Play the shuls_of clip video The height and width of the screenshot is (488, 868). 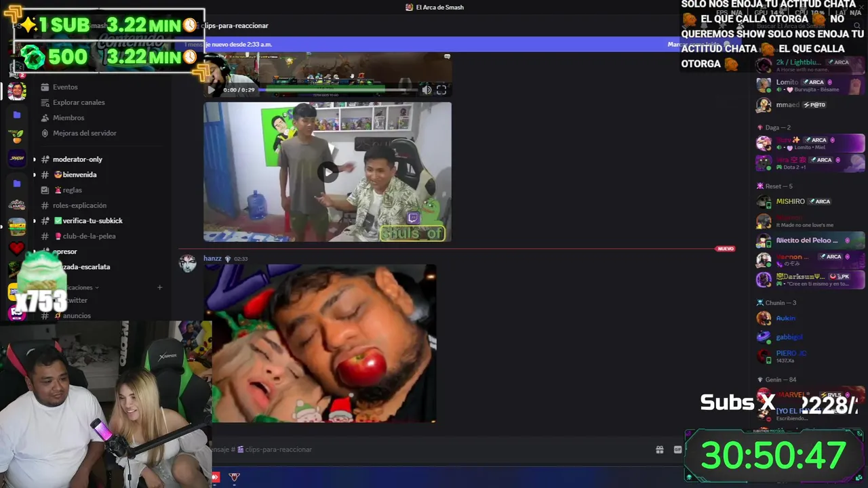[328, 172]
